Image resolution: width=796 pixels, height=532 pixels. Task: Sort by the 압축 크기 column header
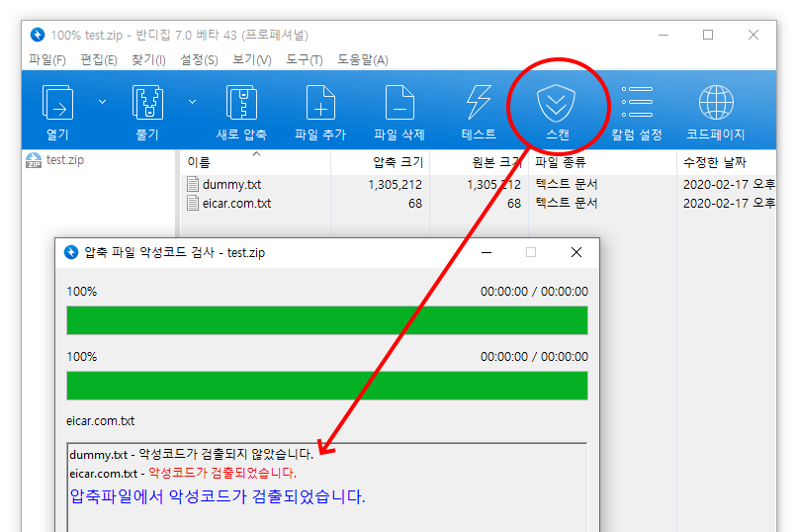[x=381, y=162]
